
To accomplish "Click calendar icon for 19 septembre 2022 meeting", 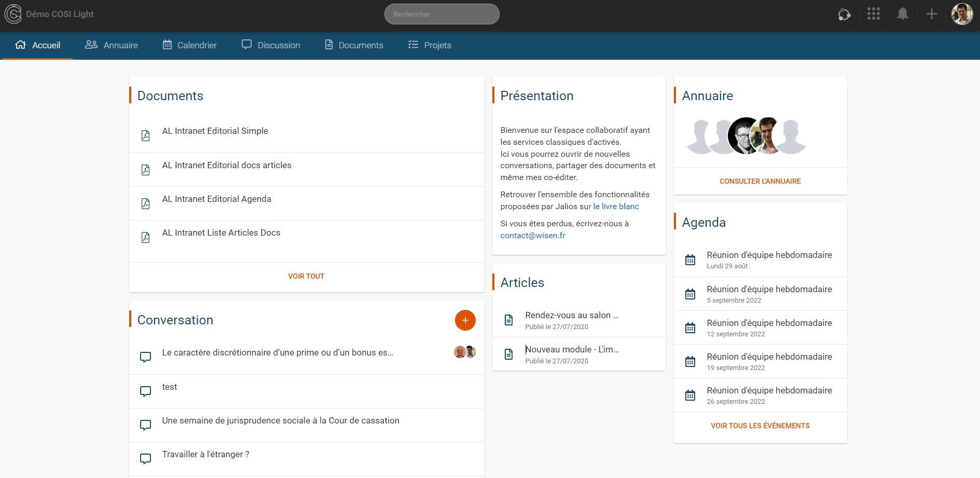I will (691, 361).
